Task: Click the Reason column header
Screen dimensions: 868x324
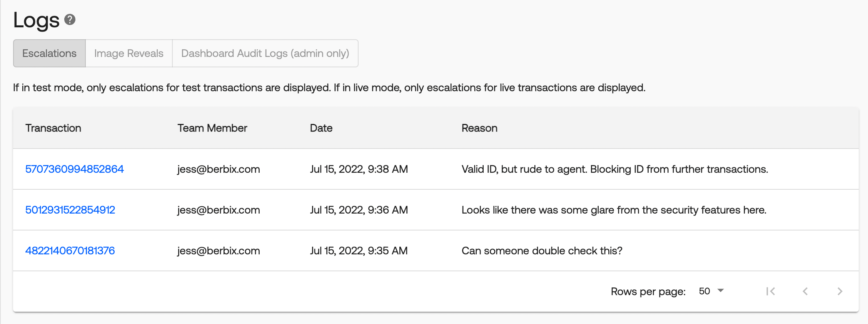Action: tap(479, 128)
